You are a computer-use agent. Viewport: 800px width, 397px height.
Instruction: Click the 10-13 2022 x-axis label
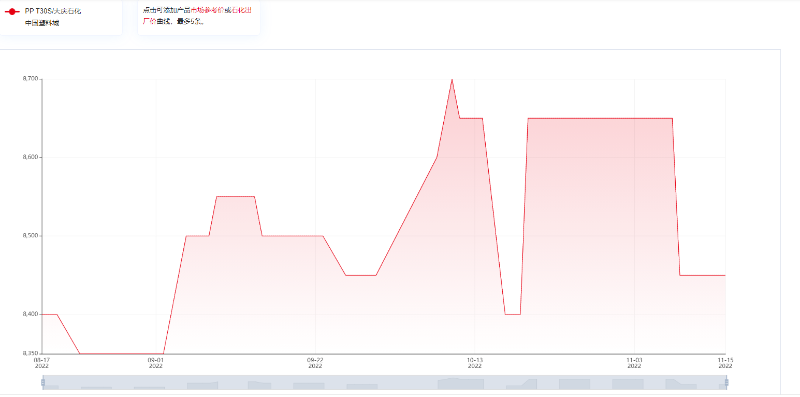[474, 363]
